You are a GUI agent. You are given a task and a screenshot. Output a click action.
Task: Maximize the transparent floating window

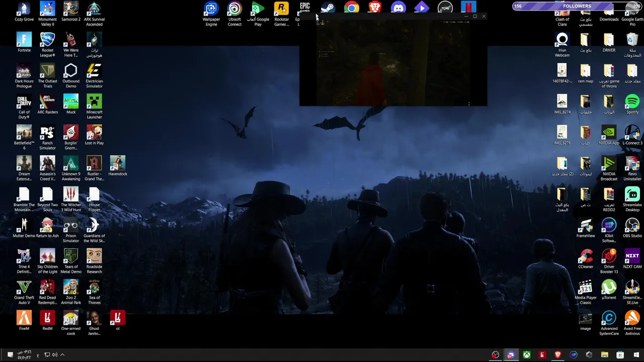tap(474, 17)
